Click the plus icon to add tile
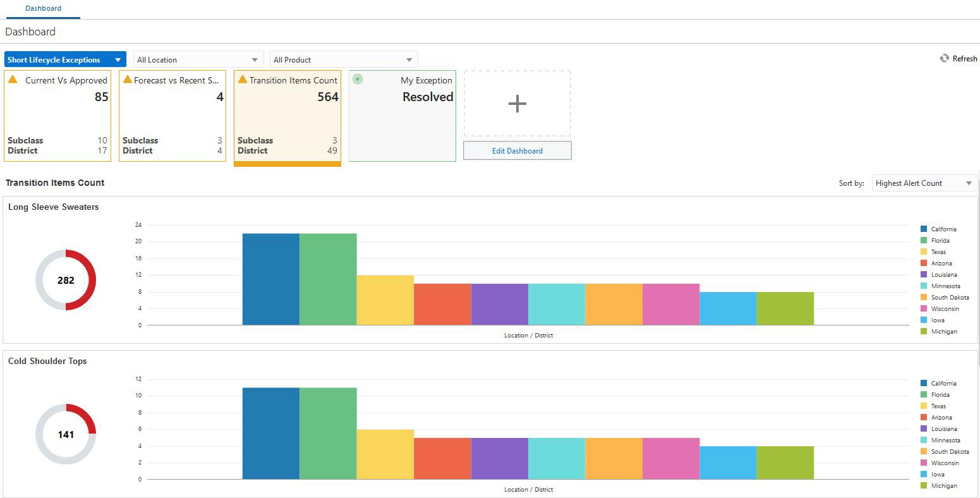Screen dimensions: 980x498 tap(517, 104)
